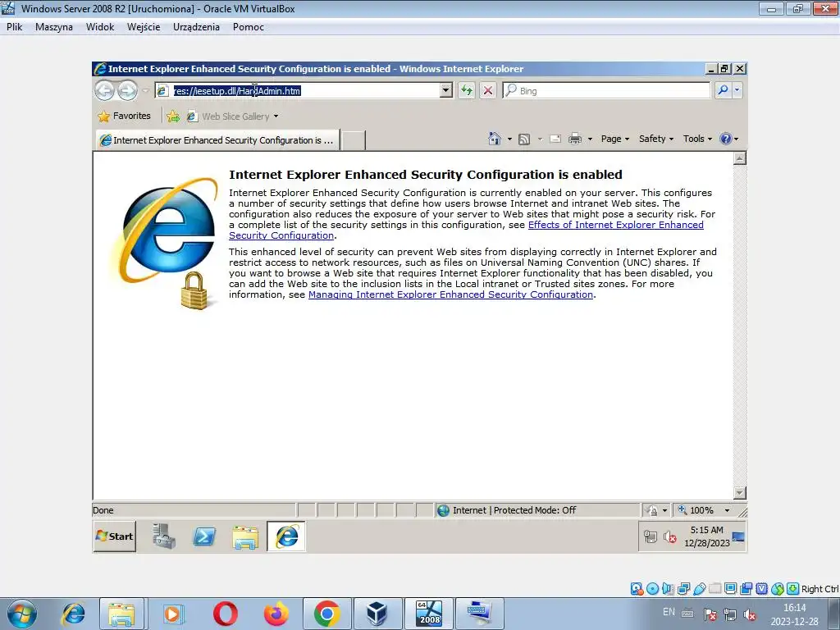This screenshot has width=840, height=630.
Task: Select the Enhanced Security Configuration tab
Action: tap(217, 140)
